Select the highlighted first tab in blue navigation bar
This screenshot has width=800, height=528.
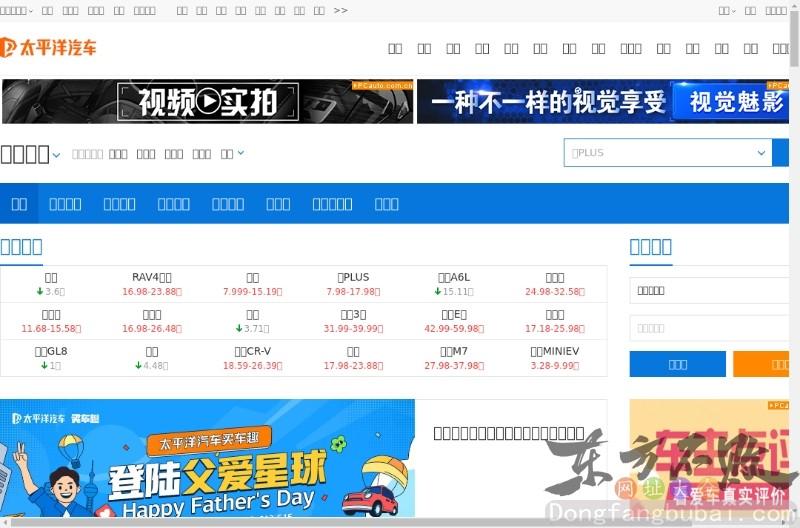[x=19, y=204]
